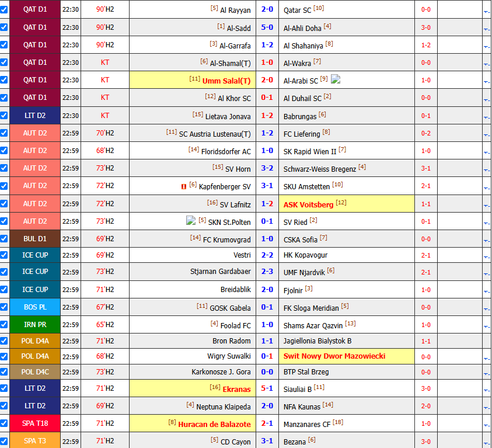This screenshot has height=448, width=492.
Task: Open the Manzanares CF team link
Action: pos(307,425)
